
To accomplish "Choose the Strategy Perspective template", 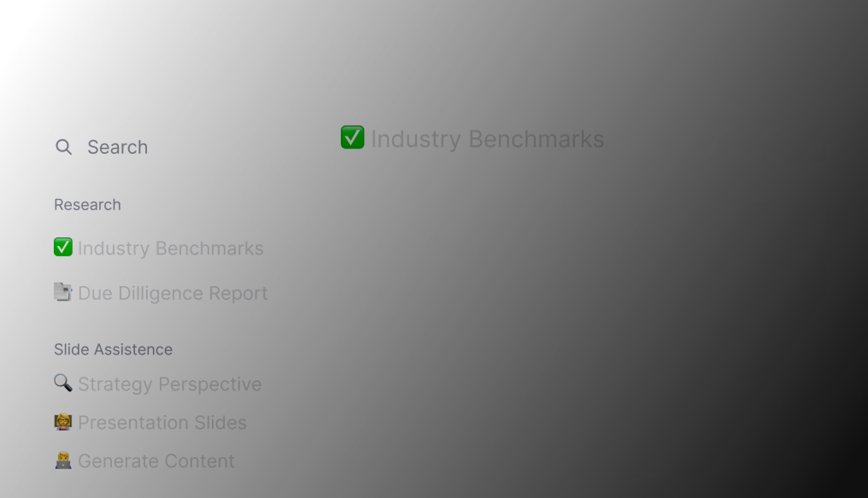I will tap(170, 384).
